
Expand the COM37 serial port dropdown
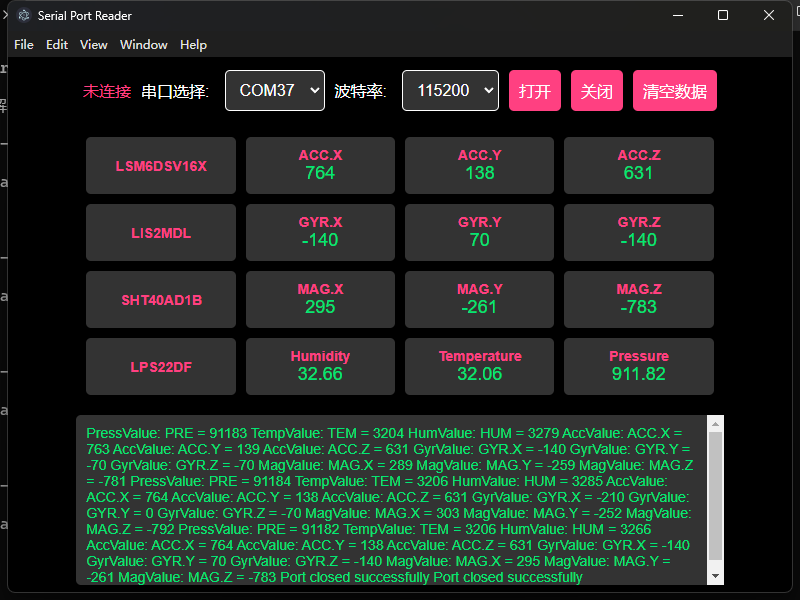(275, 90)
